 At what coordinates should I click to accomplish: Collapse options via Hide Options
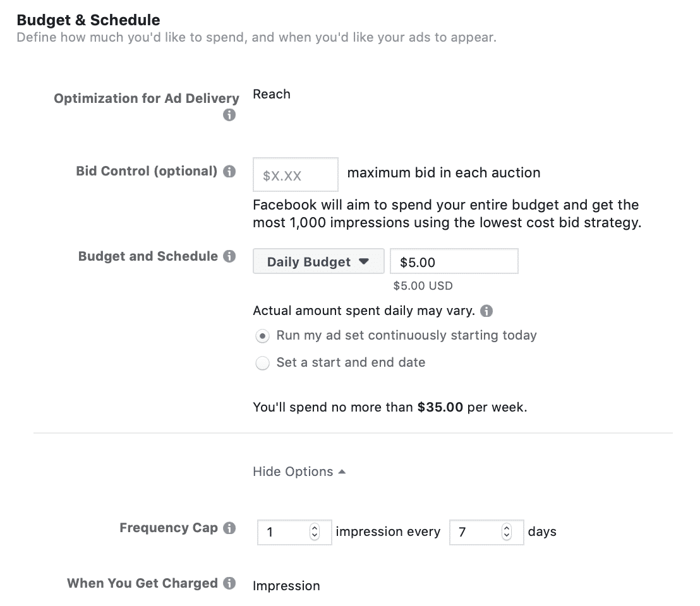click(299, 472)
